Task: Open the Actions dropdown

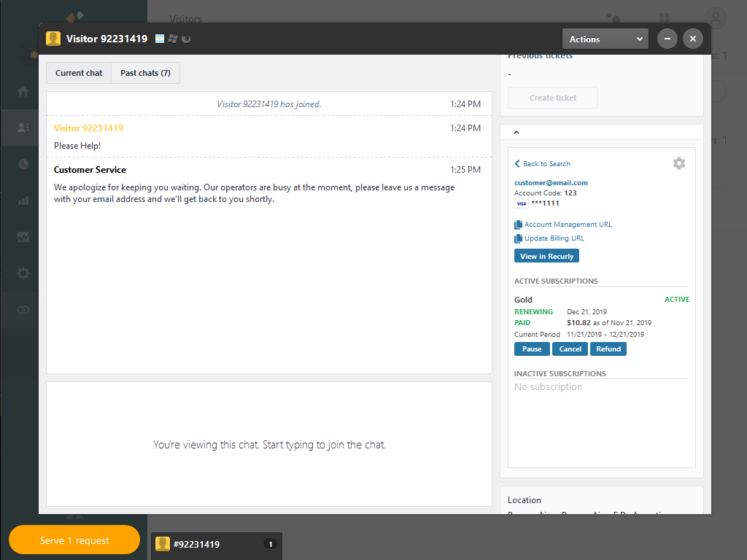Action: [x=605, y=39]
